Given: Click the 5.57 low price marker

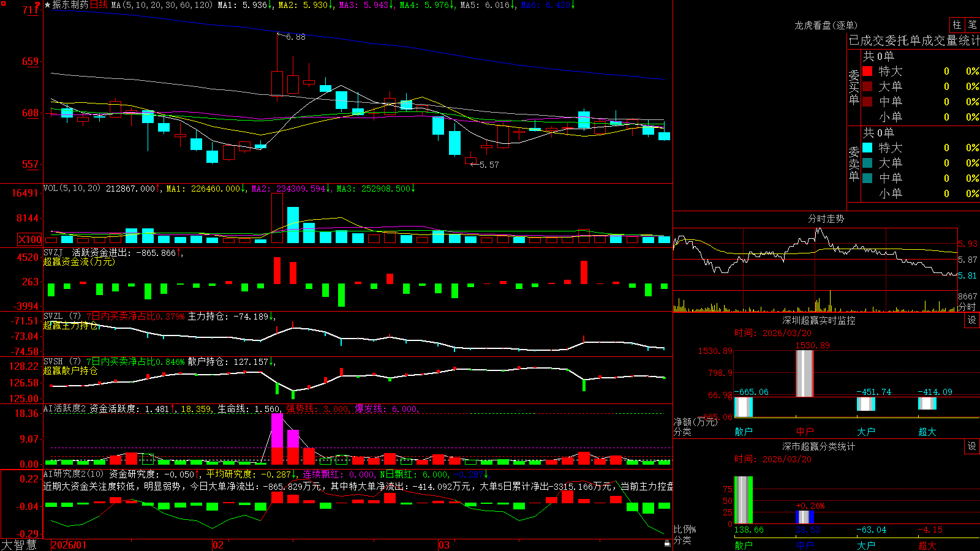Looking at the screenshot, I should (x=489, y=165).
